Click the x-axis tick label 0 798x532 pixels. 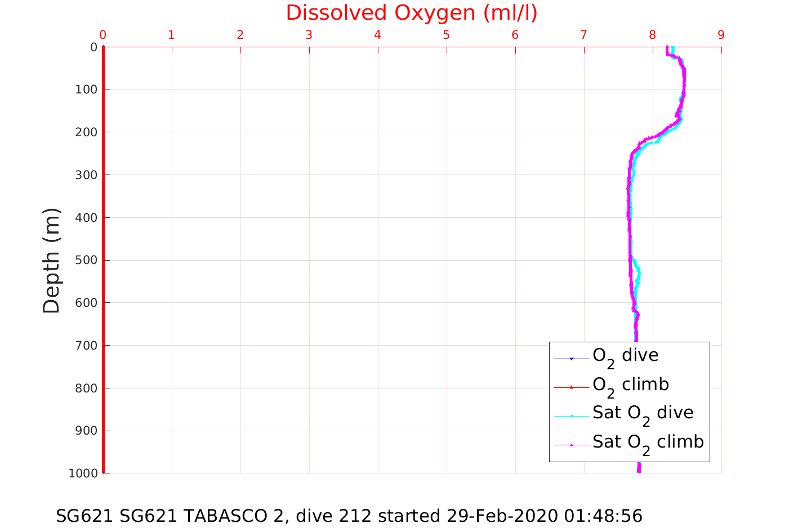pyautogui.click(x=103, y=35)
